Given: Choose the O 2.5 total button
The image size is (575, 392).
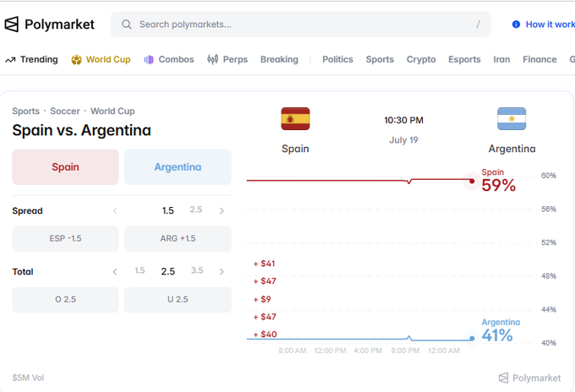Looking at the screenshot, I should click(65, 299).
